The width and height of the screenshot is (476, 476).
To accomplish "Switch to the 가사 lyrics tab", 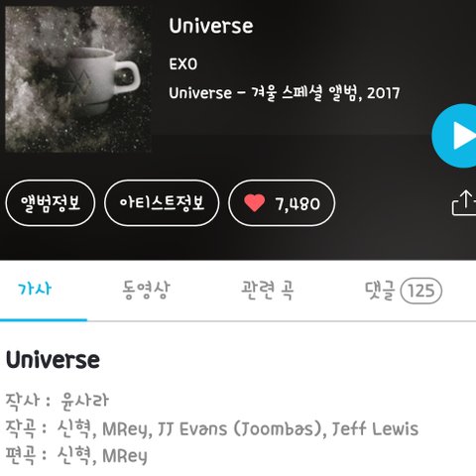I will click(x=35, y=290).
